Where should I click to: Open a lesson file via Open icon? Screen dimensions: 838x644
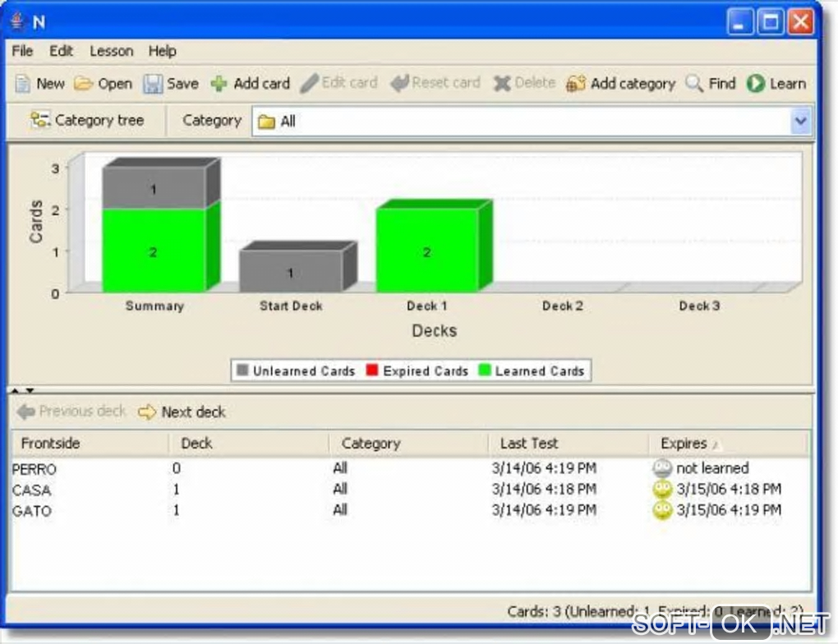coord(83,84)
